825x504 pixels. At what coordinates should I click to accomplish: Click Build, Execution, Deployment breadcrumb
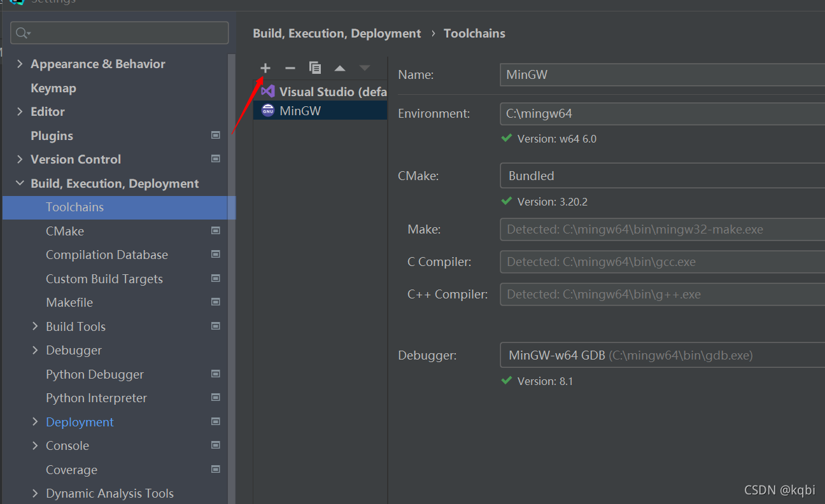(x=337, y=33)
